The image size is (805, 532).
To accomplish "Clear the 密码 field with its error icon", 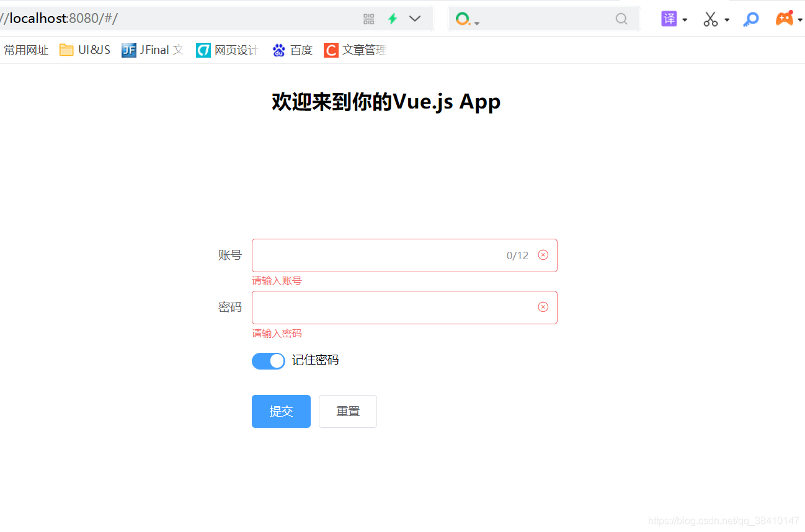I will (x=543, y=307).
